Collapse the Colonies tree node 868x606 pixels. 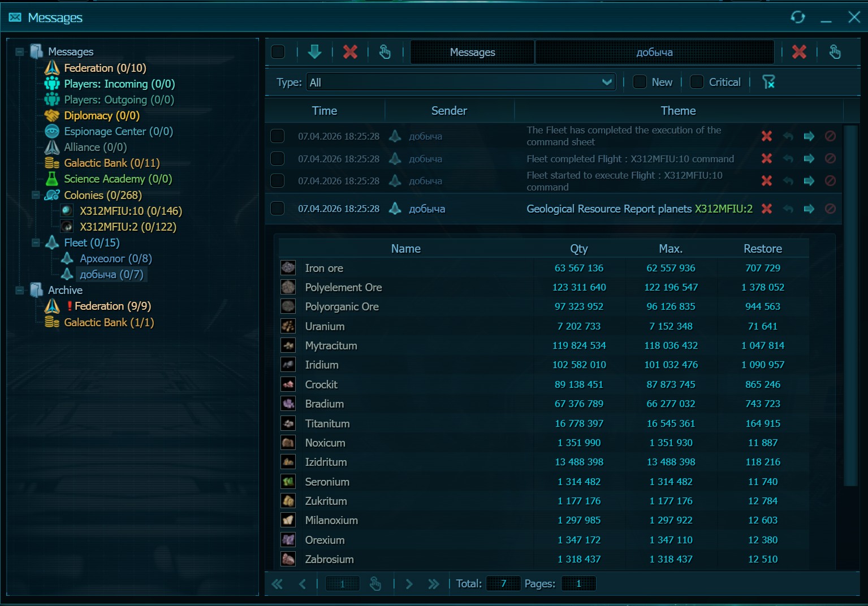tap(36, 195)
